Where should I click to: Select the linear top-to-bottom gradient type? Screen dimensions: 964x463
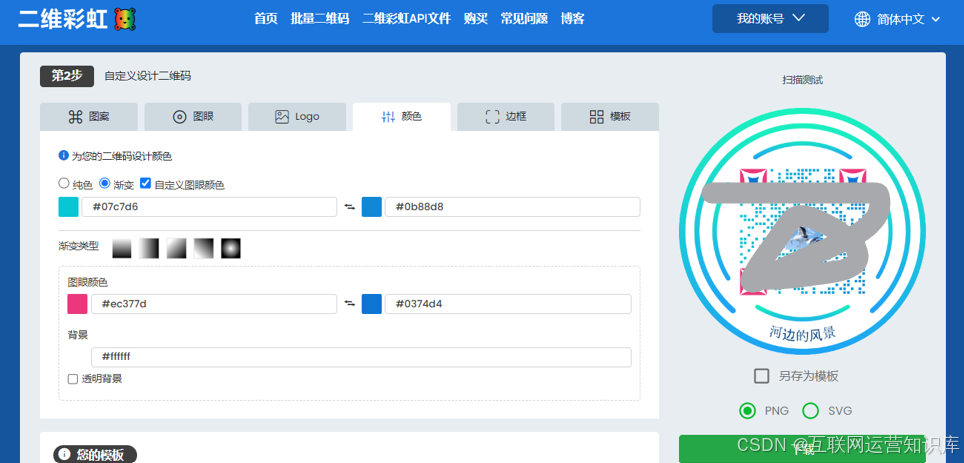122,248
